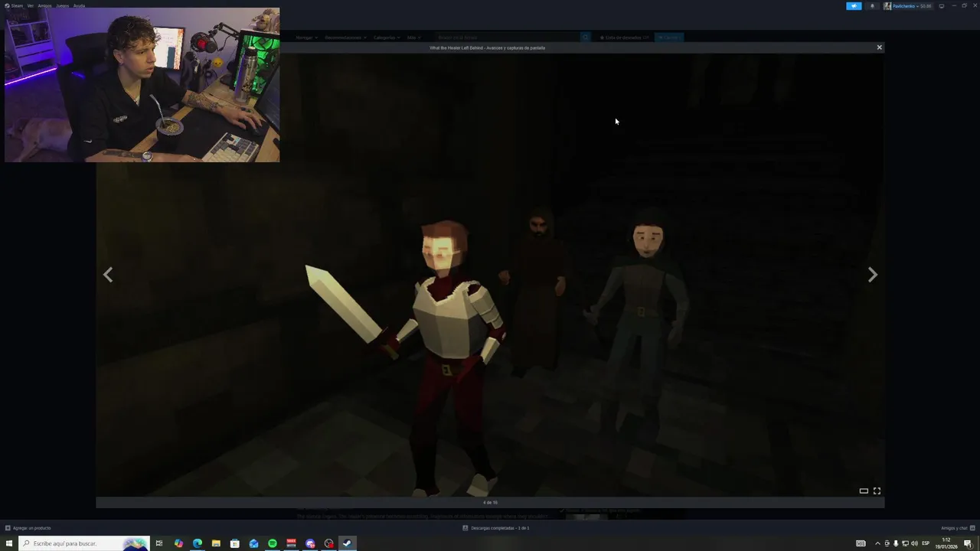The image size is (980, 551).
Task: Launch Copilot from the taskbar
Action: click(178, 543)
